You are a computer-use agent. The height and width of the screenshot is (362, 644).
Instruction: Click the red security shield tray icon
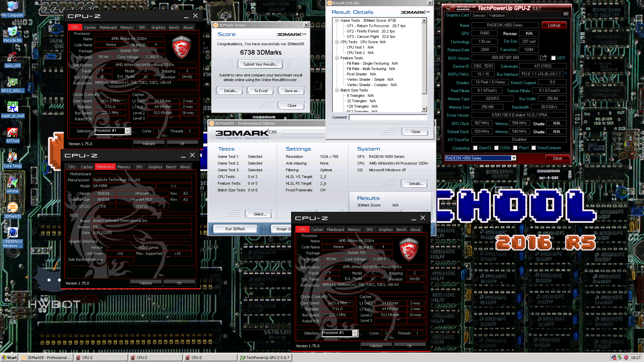[626, 358]
